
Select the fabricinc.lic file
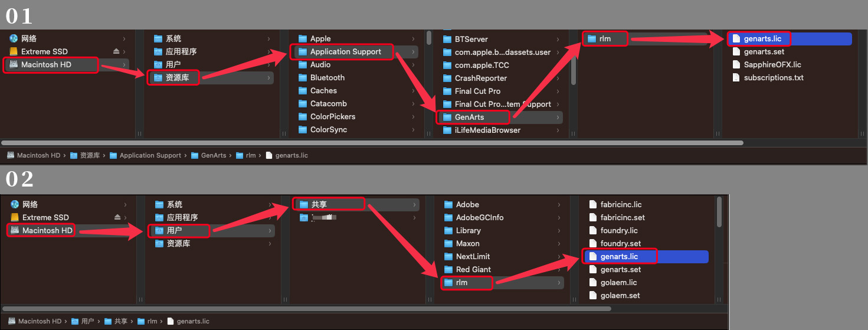[x=621, y=204]
